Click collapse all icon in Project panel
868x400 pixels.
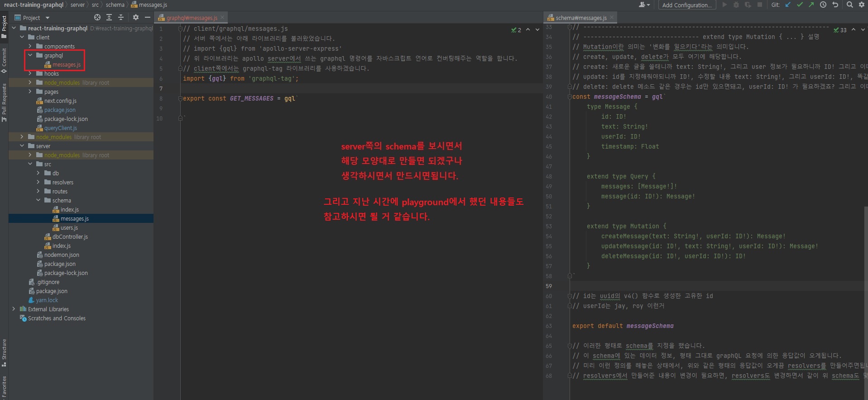point(121,18)
